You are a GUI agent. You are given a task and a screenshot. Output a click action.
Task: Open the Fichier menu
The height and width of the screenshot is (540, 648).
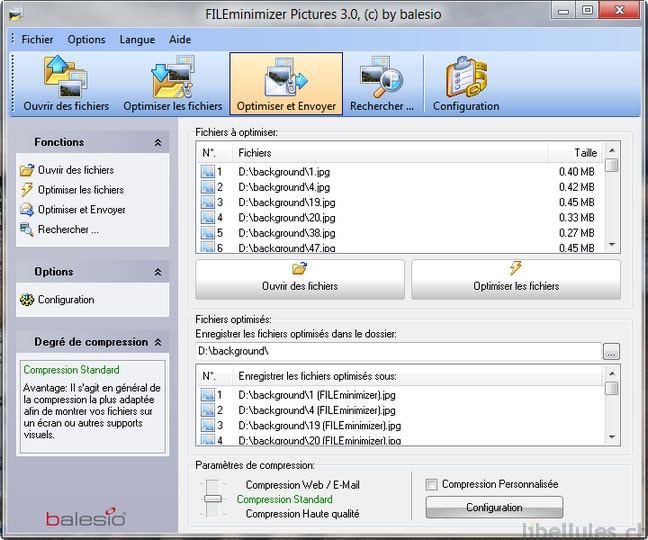click(37, 40)
